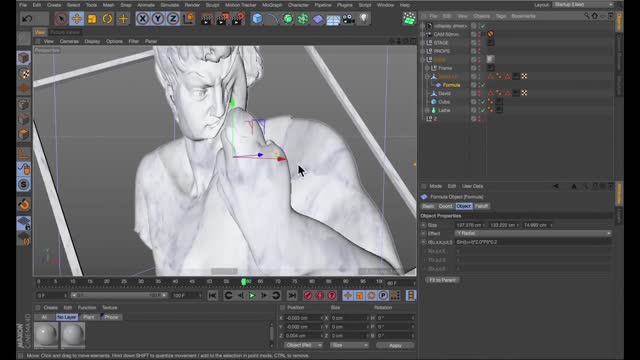The height and width of the screenshot is (360, 640).
Task: Open the Sculpt menu
Action: coord(212,5)
